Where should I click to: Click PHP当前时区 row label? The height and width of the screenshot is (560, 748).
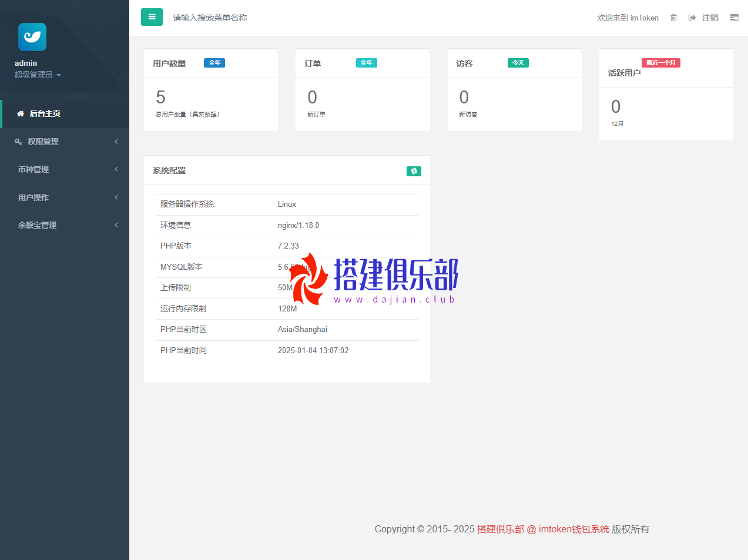click(x=183, y=329)
